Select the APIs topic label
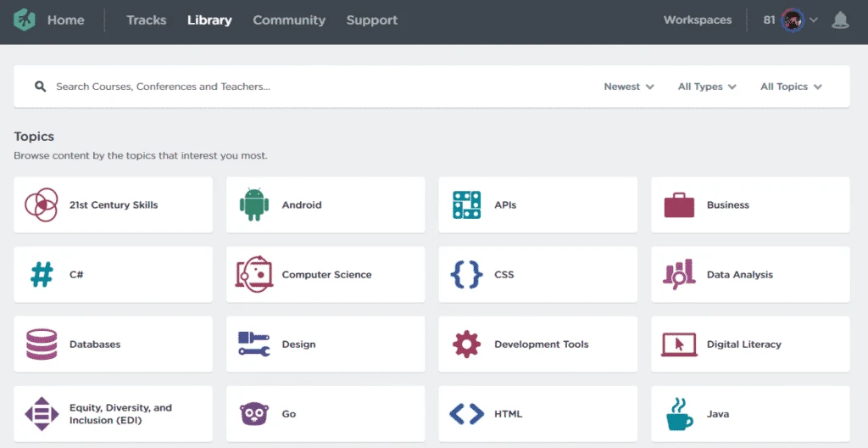 pos(505,204)
